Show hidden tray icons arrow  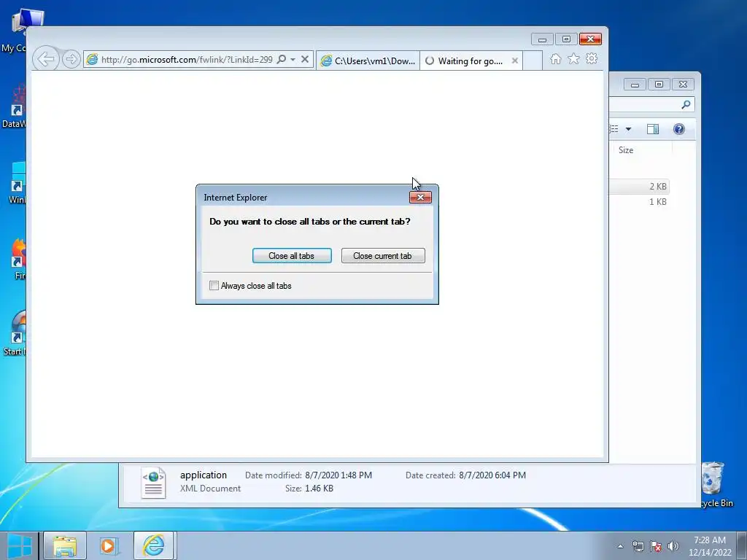click(x=620, y=546)
